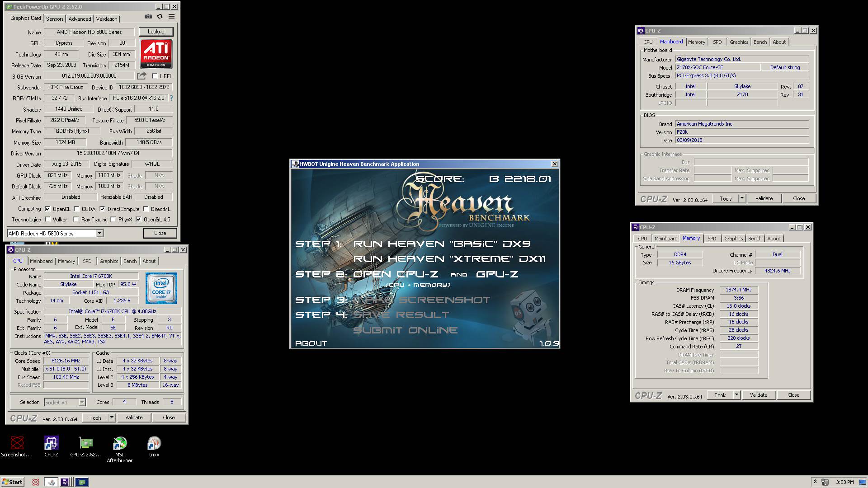Screen dimensions: 868x488
Task: Close the HWBOT Heaven Benchmark window
Action: [555, 164]
